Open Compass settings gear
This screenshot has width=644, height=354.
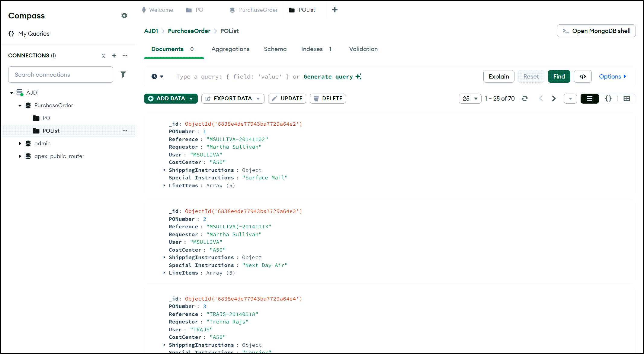tap(124, 16)
